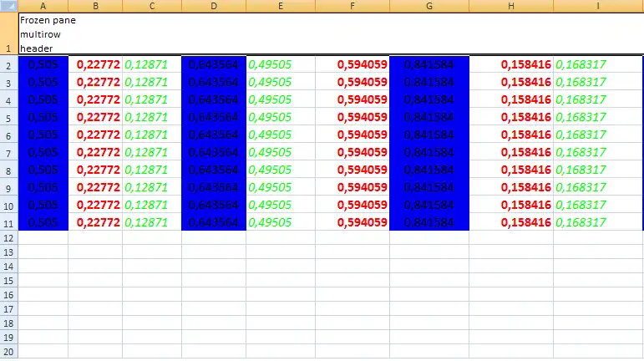The height and width of the screenshot is (361, 644).
Task: Click empty cell G17
Action: [429, 309]
